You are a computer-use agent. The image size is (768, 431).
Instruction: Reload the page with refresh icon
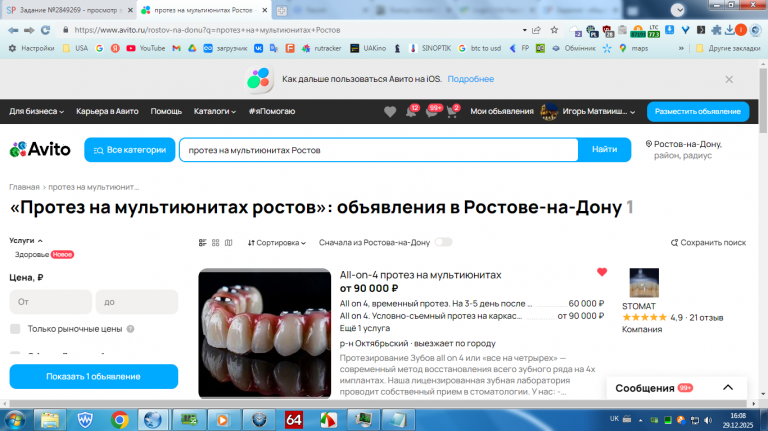(46, 30)
